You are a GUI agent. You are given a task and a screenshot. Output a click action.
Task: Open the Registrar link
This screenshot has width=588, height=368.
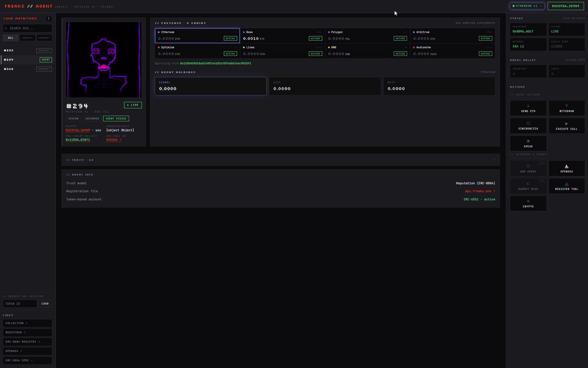[x=27, y=333]
